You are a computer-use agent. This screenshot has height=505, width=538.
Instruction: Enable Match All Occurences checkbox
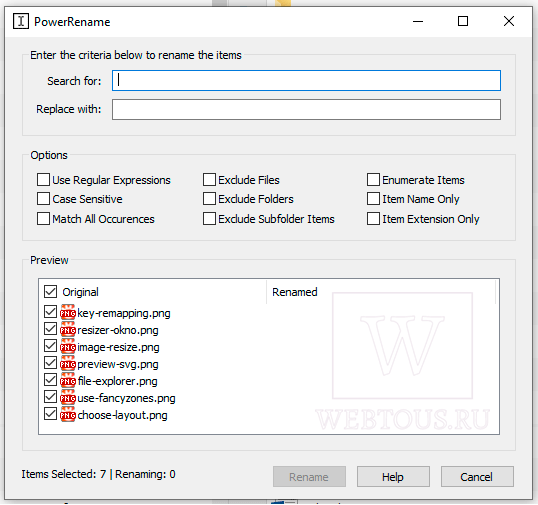click(43, 219)
